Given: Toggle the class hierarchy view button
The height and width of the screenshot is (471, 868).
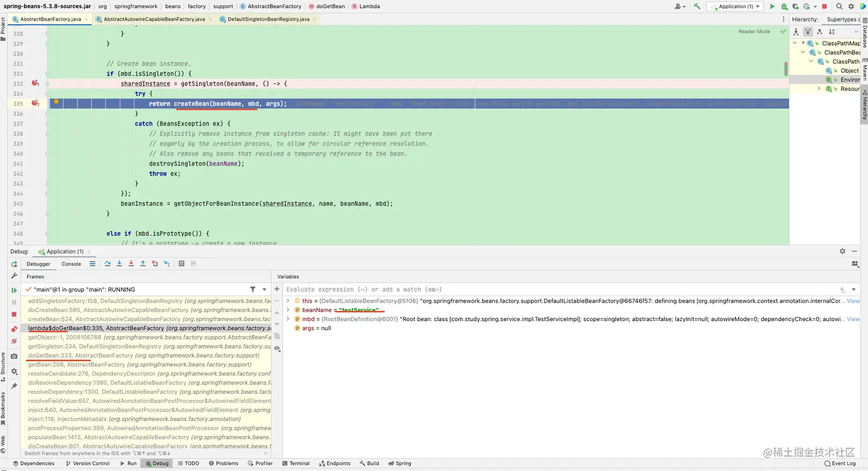Looking at the screenshot, I should [x=796, y=32].
